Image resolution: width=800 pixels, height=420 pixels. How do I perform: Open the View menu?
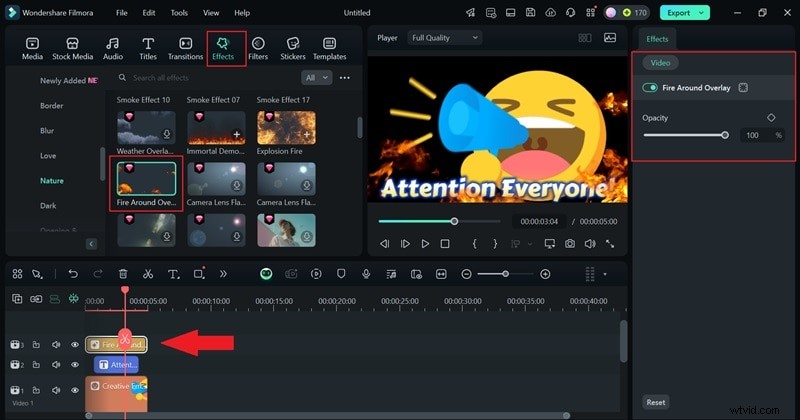point(211,13)
